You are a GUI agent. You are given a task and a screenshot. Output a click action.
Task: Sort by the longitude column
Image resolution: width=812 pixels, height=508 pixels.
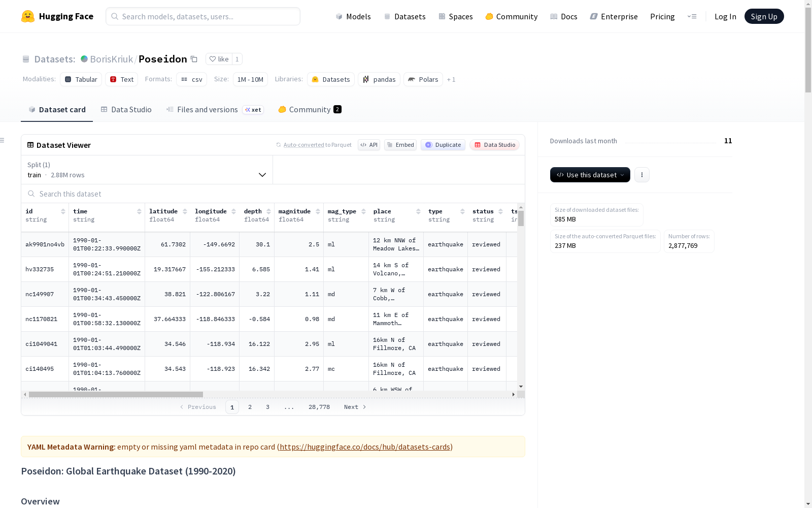pos(233,211)
